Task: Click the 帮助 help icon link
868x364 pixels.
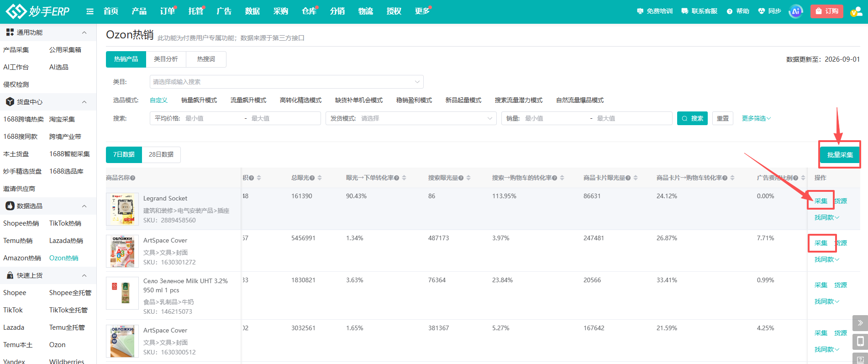Action: point(738,11)
